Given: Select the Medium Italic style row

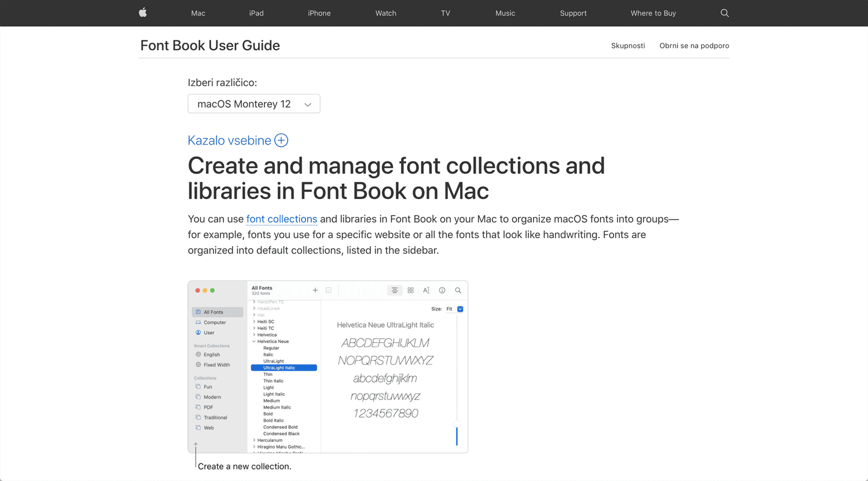Looking at the screenshot, I should pyautogui.click(x=277, y=408).
